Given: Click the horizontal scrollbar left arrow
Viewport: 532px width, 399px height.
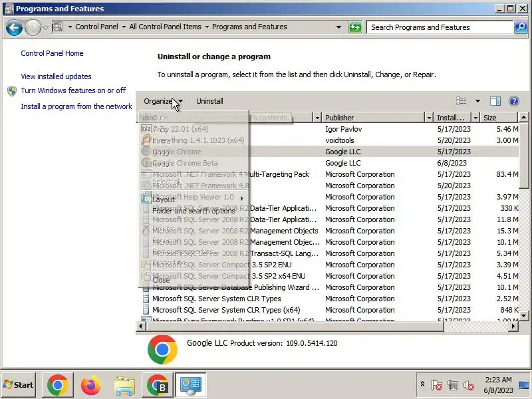Looking at the screenshot, I should point(141,326).
